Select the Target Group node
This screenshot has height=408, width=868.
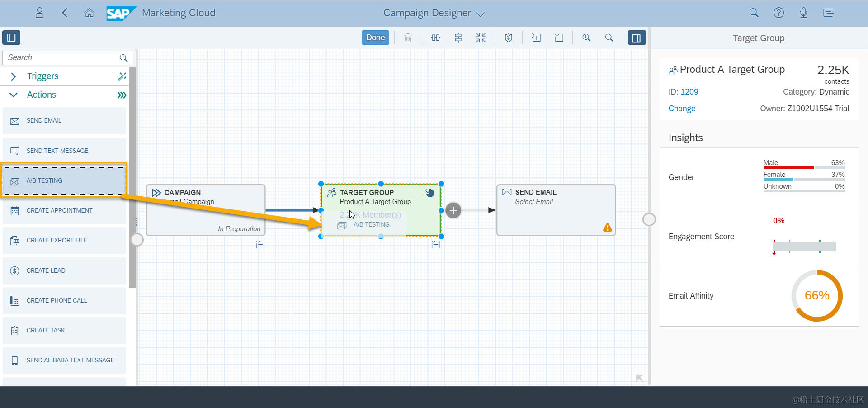(x=381, y=210)
